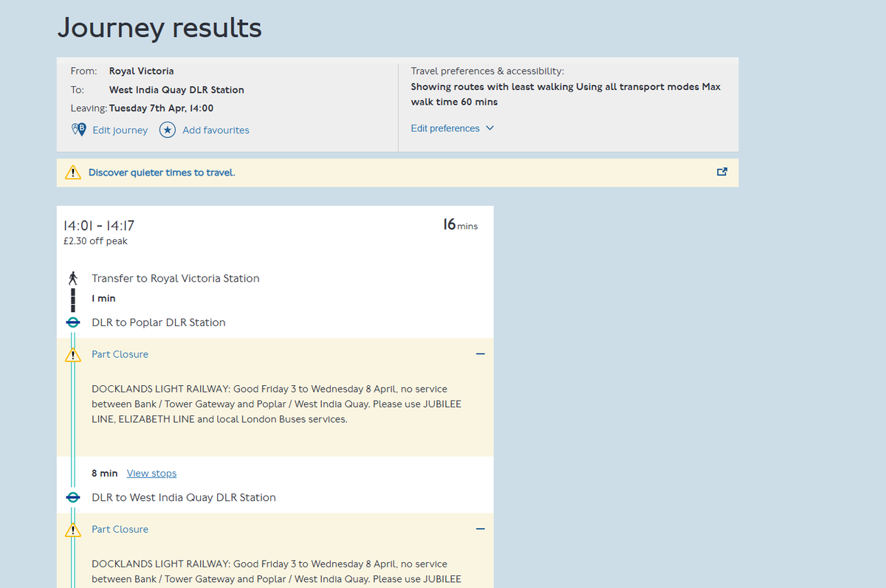Open the Add favourites link
The width and height of the screenshot is (886, 588).
coord(216,130)
